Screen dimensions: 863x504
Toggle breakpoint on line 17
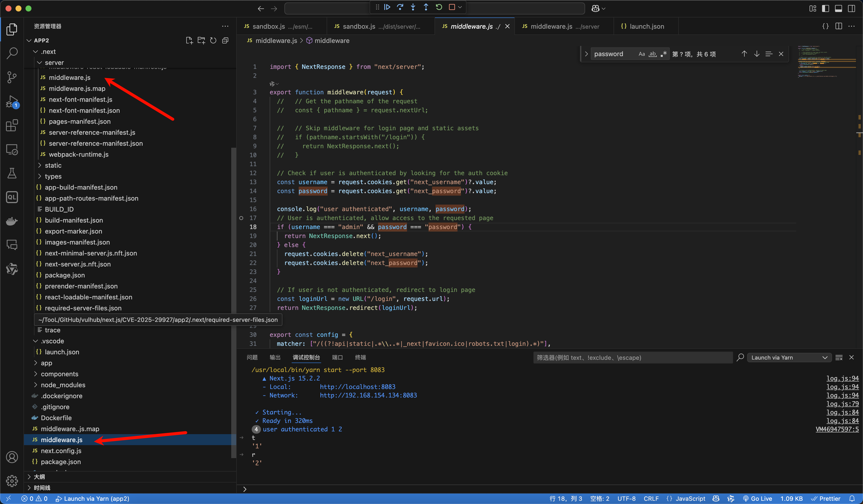coord(241,218)
